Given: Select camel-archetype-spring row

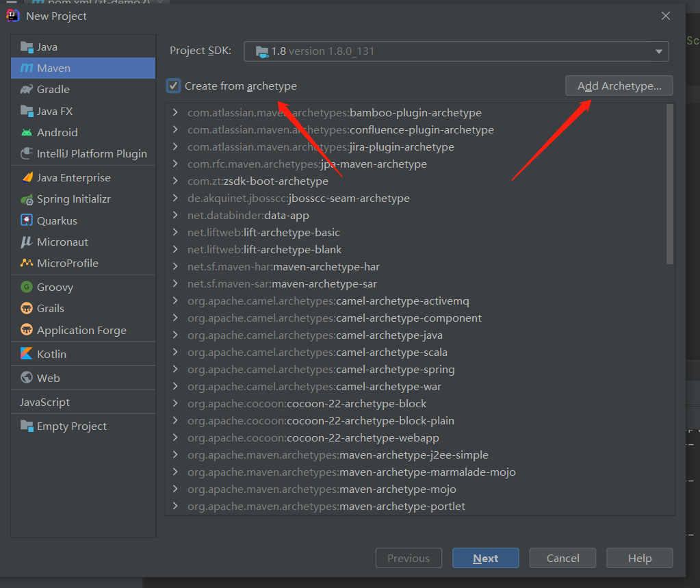Looking at the screenshot, I should click(415, 369).
